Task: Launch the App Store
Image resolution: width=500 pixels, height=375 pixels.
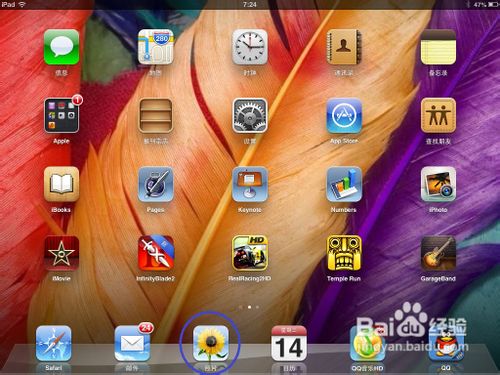Action: point(344,116)
